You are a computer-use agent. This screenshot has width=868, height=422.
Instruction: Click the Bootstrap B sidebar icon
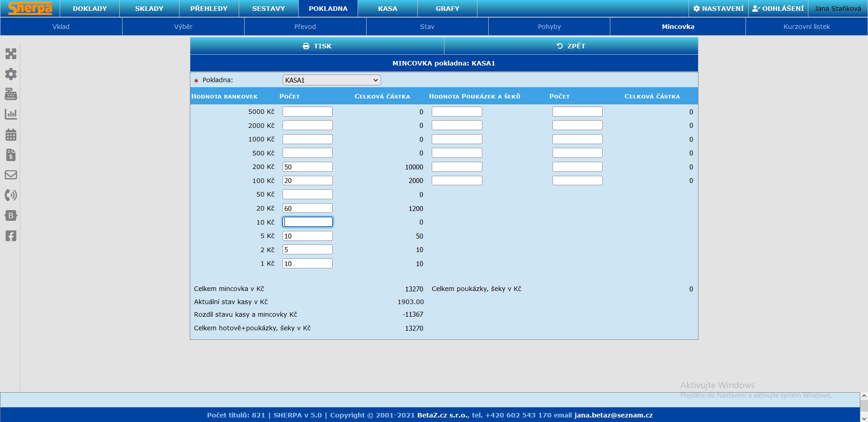11,216
